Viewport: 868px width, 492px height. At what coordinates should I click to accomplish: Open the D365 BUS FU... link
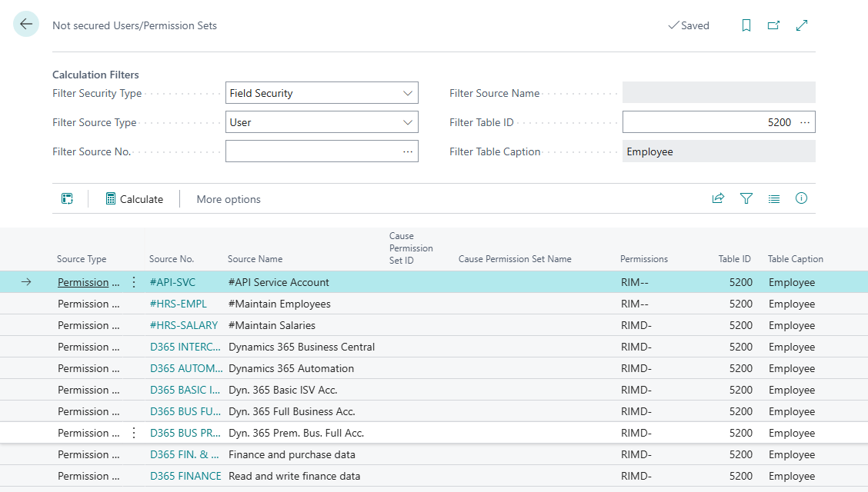point(185,411)
